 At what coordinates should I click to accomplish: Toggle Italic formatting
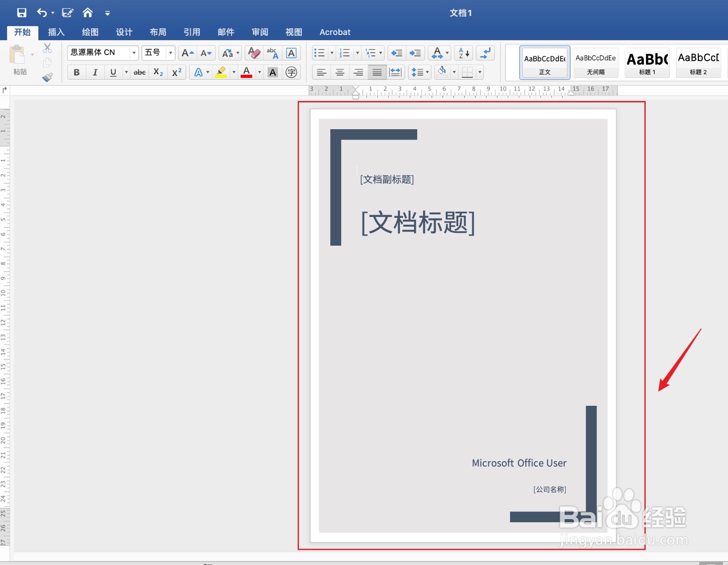pyautogui.click(x=95, y=72)
